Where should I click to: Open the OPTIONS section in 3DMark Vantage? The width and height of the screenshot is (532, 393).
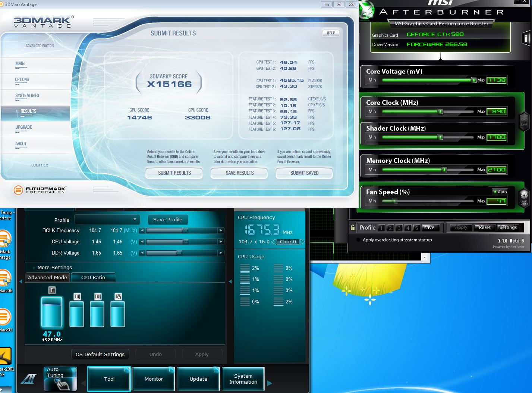pyautogui.click(x=22, y=79)
